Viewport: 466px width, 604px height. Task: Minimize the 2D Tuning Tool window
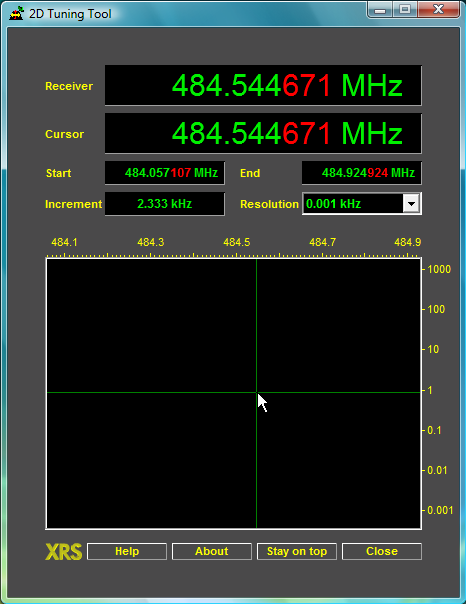point(380,10)
